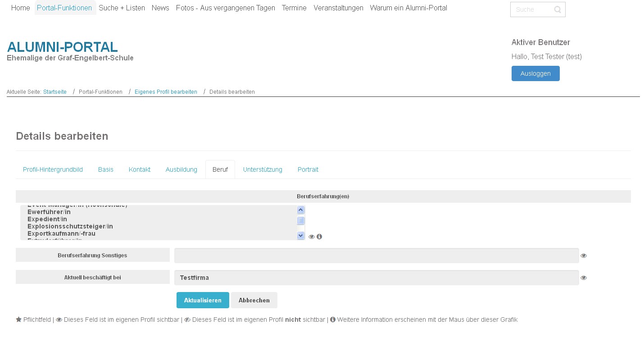Click the Aktiver Benutzer heading
The image size is (644, 338).
coord(541,42)
